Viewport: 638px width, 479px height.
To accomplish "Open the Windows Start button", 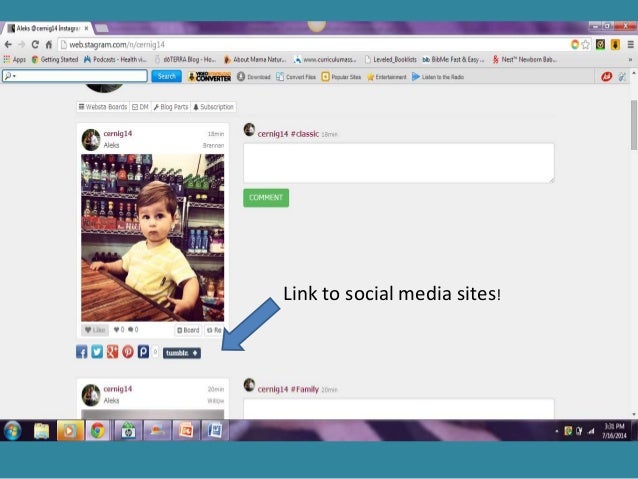I will tap(13, 431).
